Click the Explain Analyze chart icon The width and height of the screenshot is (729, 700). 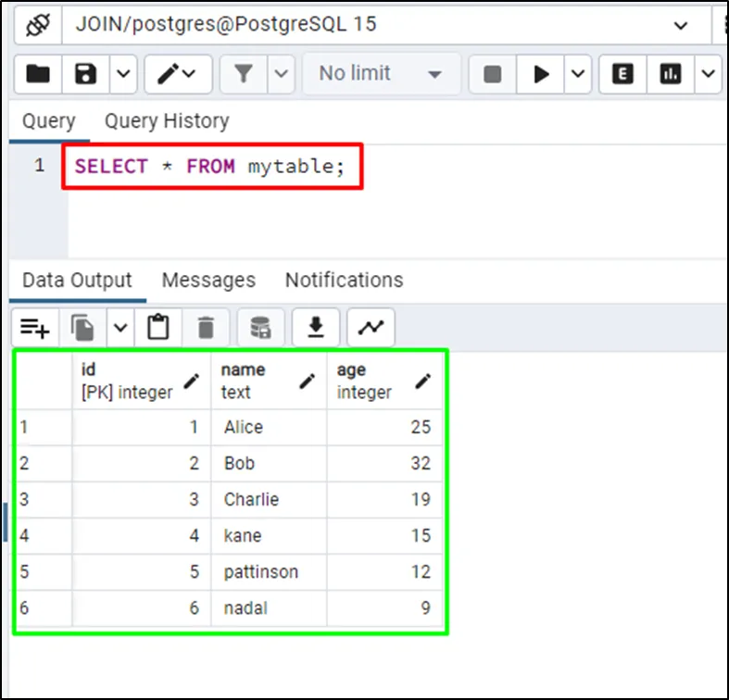pos(670,74)
